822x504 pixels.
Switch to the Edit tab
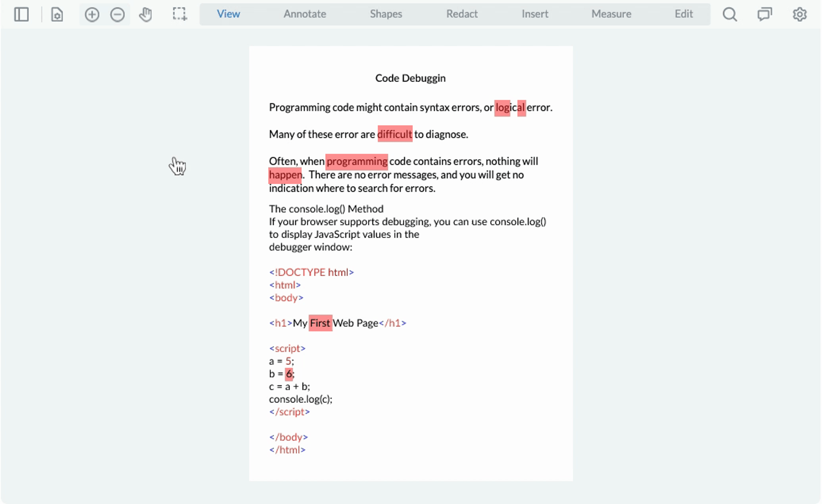click(684, 14)
